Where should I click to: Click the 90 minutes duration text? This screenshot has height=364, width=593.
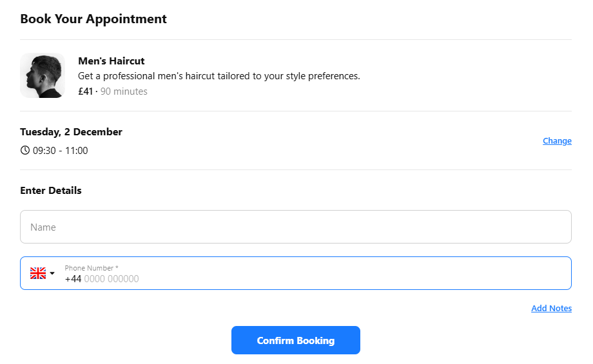tap(124, 91)
